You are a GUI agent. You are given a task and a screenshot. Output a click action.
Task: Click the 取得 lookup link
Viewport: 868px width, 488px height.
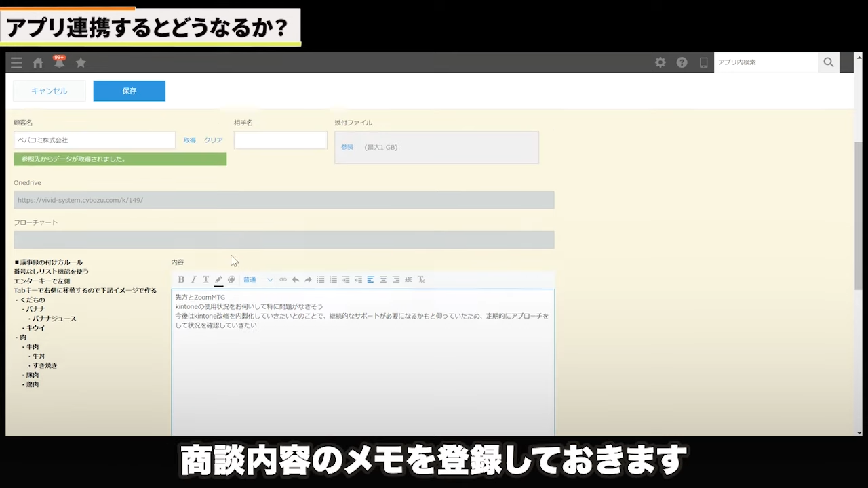pos(189,140)
